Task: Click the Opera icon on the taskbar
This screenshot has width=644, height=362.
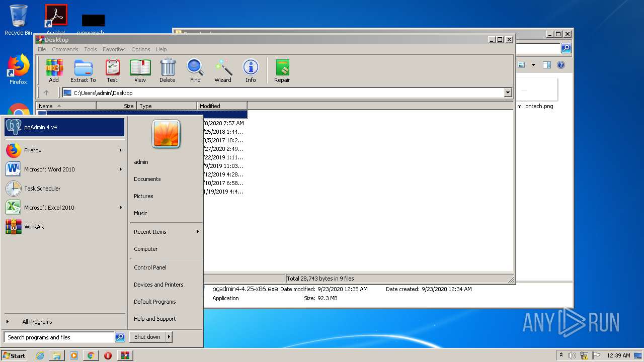Action: click(108, 355)
